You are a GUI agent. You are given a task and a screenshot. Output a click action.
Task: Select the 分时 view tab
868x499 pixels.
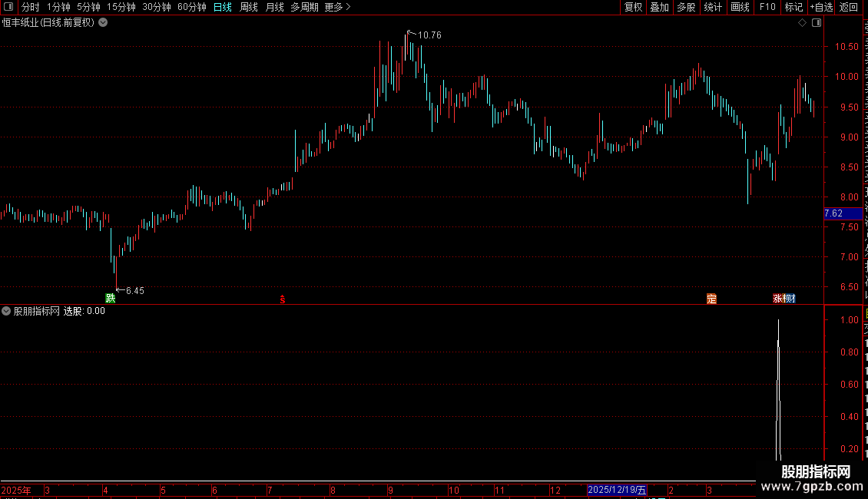click(x=31, y=7)
